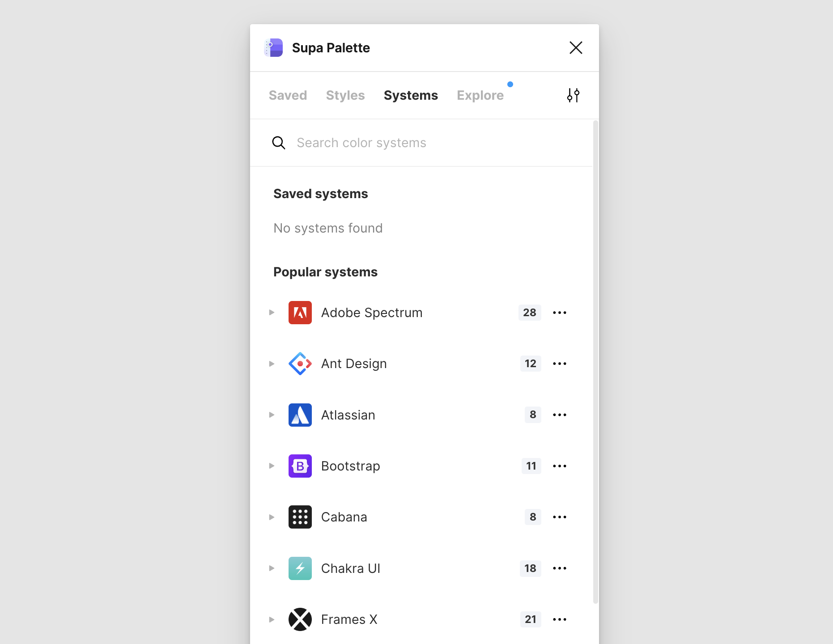This screenshot has height=644, width=833.
Task: Click the Adobe Spectrum label
Action: point(372,313)
